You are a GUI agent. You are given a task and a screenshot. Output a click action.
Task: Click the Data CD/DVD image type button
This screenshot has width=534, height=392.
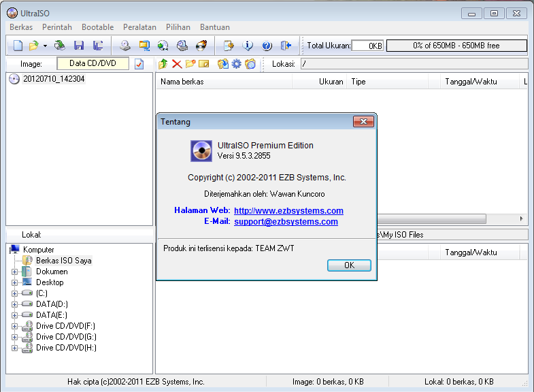click(x=93, y=63)
